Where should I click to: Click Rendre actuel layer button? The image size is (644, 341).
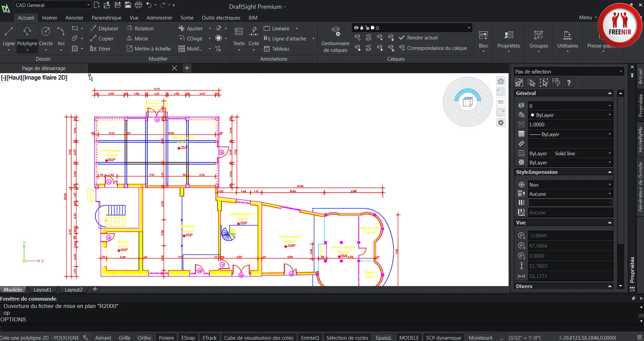[x=418, y=37]
